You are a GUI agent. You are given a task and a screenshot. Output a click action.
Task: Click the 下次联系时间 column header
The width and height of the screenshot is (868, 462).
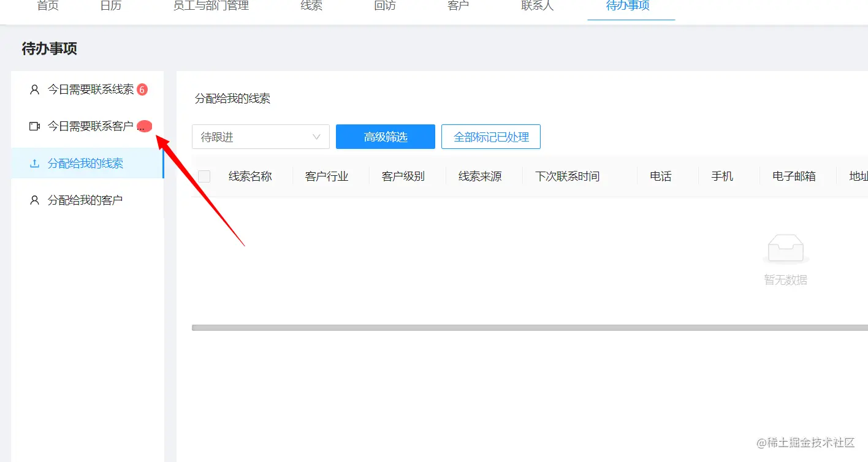point(567,176)
